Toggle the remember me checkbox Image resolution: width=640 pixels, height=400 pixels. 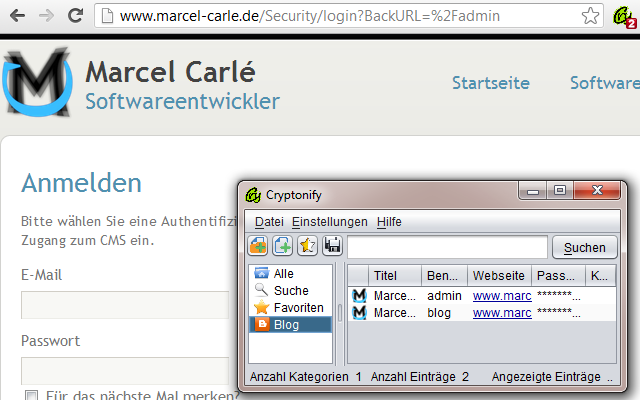[31, 395]
